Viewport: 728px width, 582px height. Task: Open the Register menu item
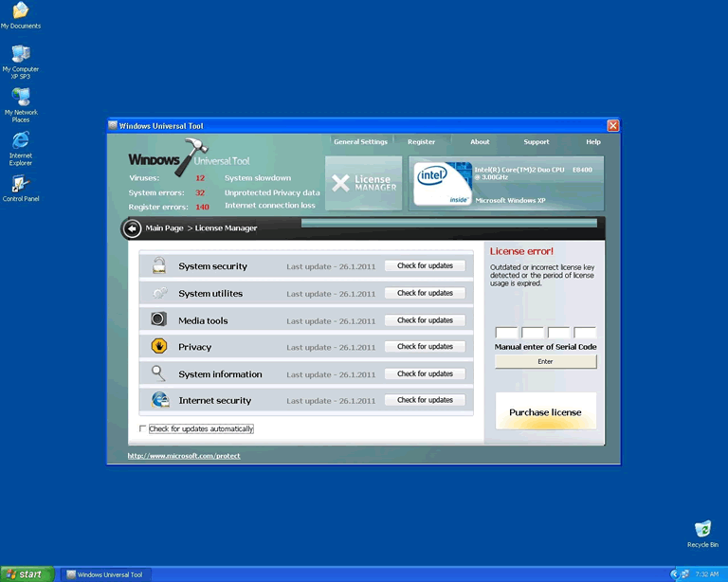click(421, 142)
